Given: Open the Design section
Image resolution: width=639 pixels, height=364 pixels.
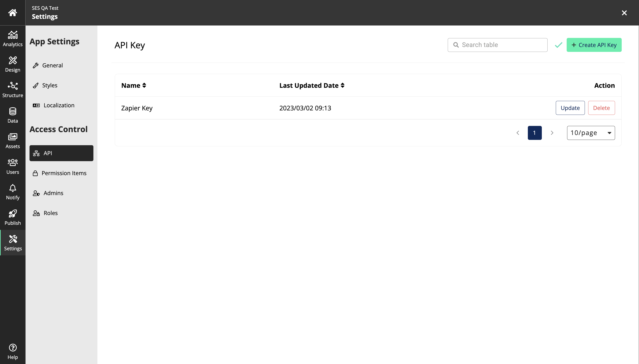Looking at the screenshot, I should tap(12, 64).
